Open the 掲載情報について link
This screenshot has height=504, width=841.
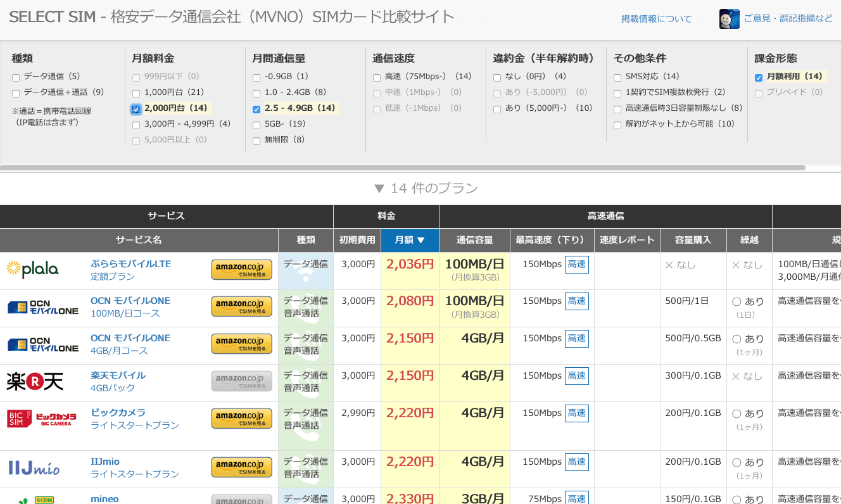[x=657, y=19]
